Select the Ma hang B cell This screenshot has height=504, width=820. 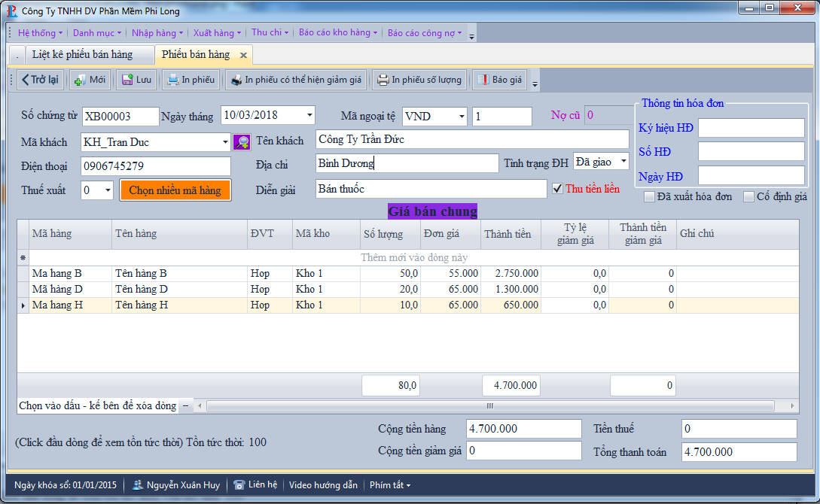(x=71, y=274)
